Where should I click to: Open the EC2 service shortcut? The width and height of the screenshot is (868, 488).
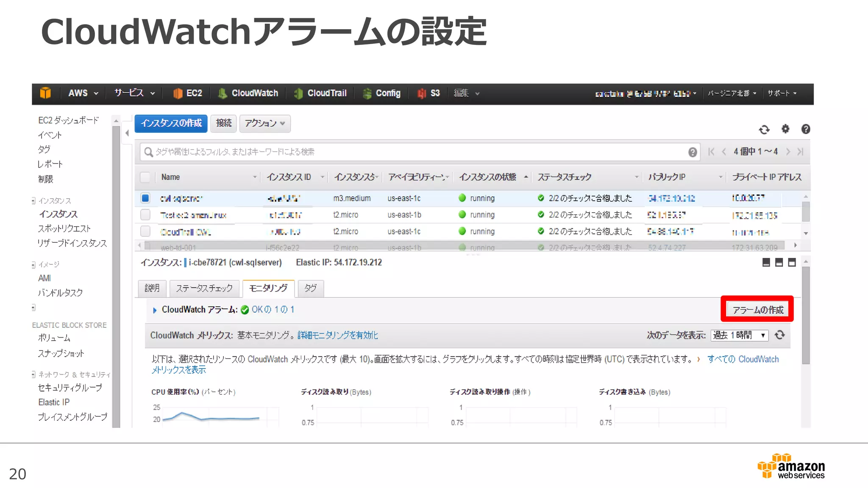coord(188,93)
